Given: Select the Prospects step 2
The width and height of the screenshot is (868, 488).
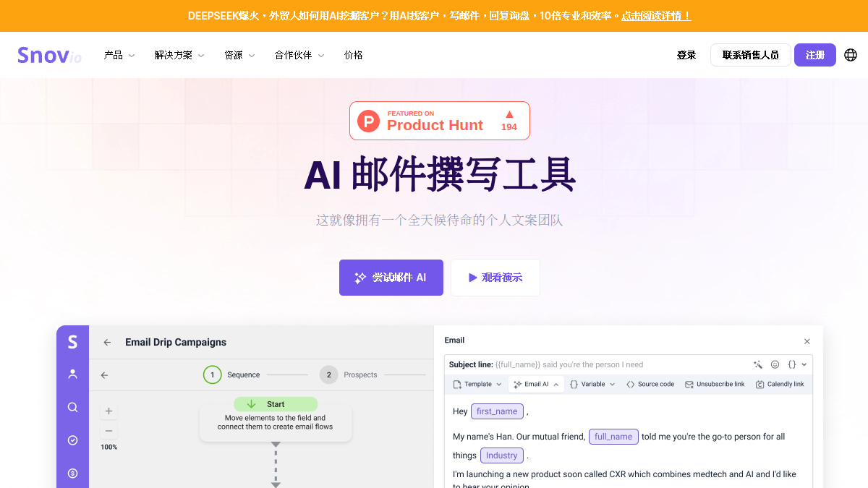Looking at the screenshot, I should (x=349, y=375).
